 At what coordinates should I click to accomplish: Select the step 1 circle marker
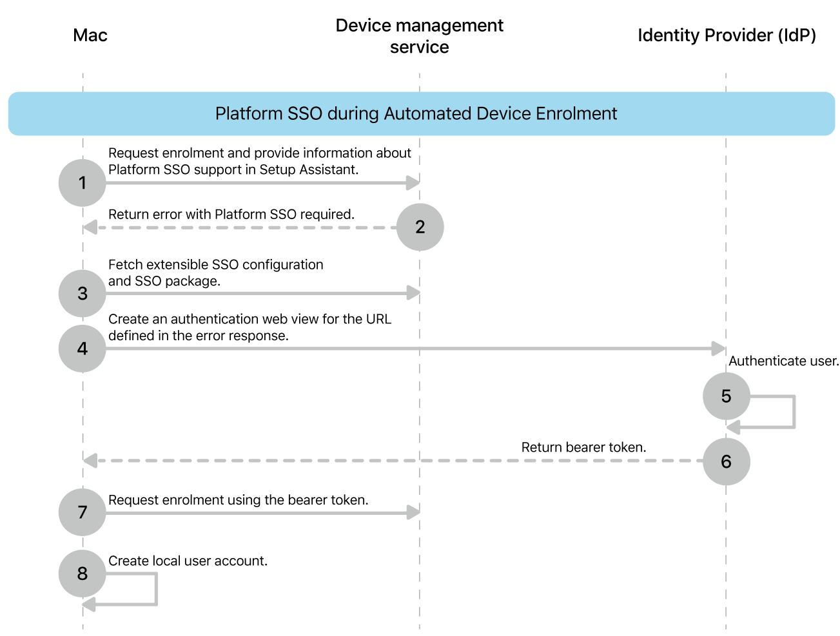click(x=82, y=182)
